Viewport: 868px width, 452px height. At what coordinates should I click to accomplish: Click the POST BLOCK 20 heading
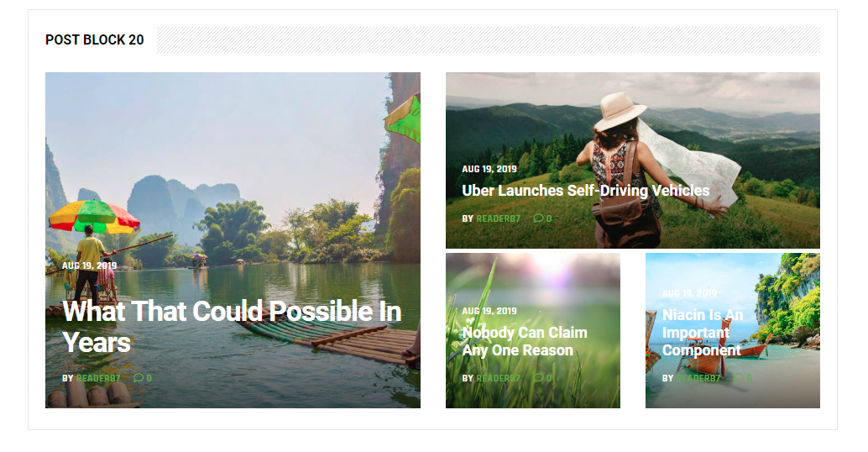click(x=95, y=39)
